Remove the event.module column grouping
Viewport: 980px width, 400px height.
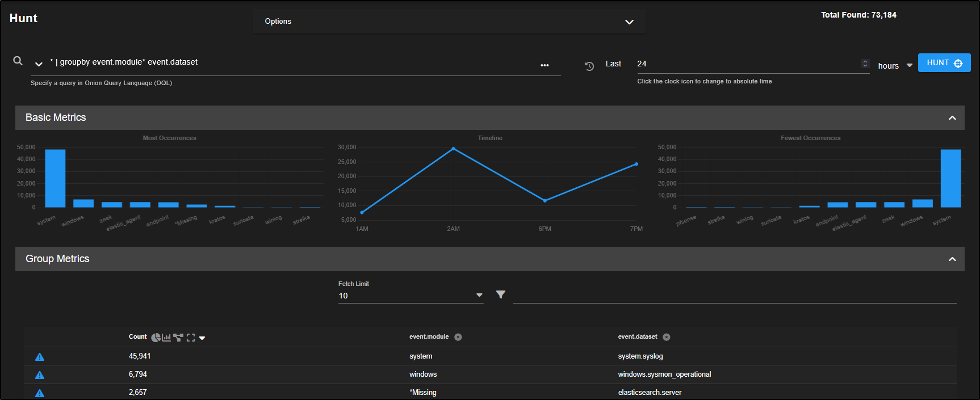point(458,337)
